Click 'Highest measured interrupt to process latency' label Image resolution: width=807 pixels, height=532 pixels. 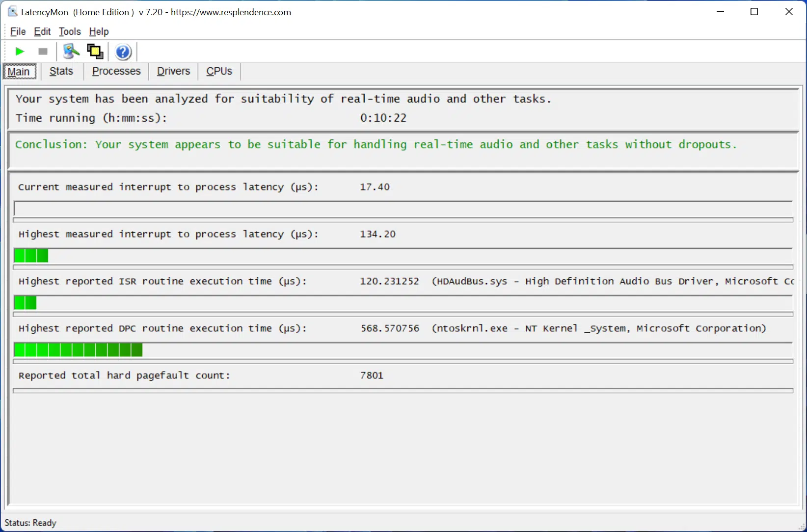[168, 234]
